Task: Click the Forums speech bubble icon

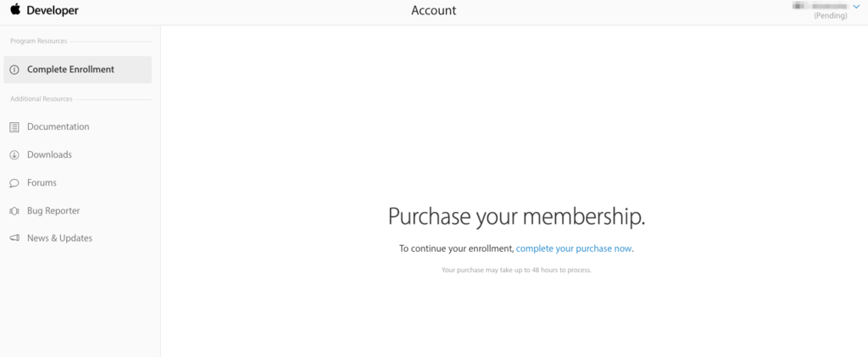Action: 14,183
